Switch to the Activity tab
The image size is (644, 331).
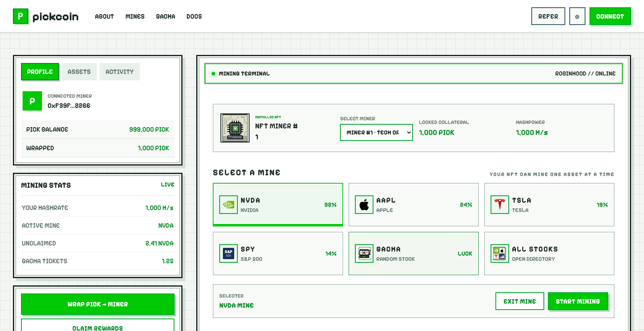pyautogui.click(x=120, y=71)
